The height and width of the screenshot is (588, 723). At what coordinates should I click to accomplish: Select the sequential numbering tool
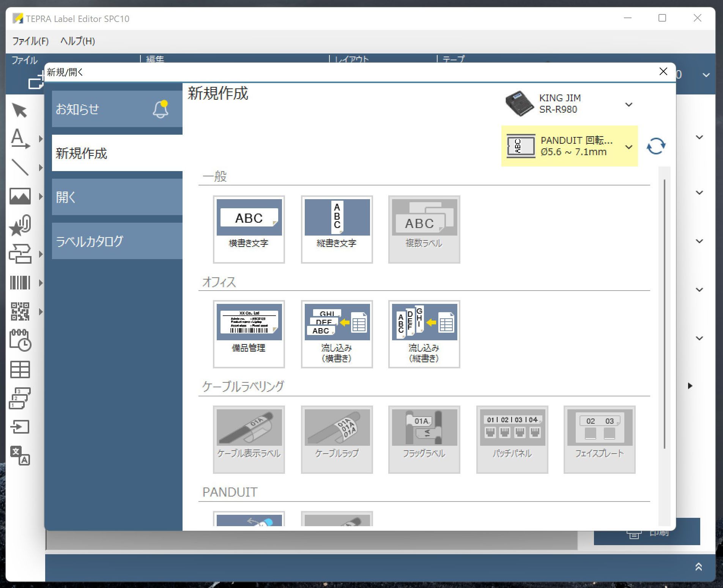[21, 398]
